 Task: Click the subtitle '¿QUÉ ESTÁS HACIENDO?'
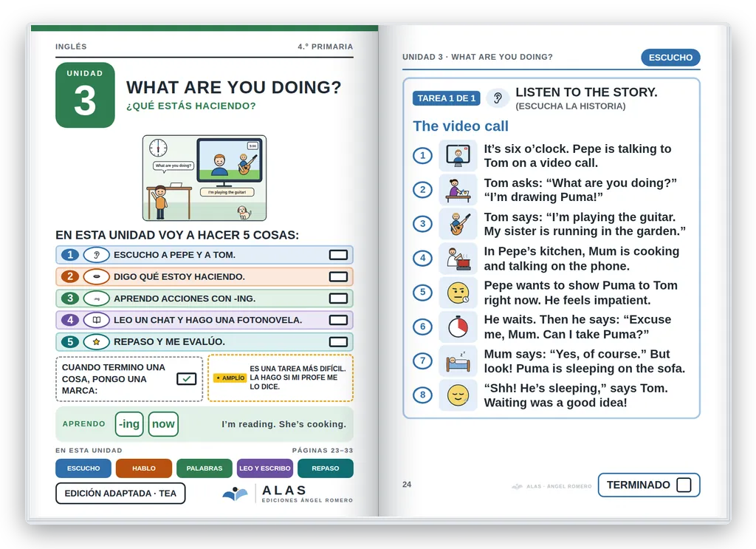pyautogui.click(x=191, y=106)
